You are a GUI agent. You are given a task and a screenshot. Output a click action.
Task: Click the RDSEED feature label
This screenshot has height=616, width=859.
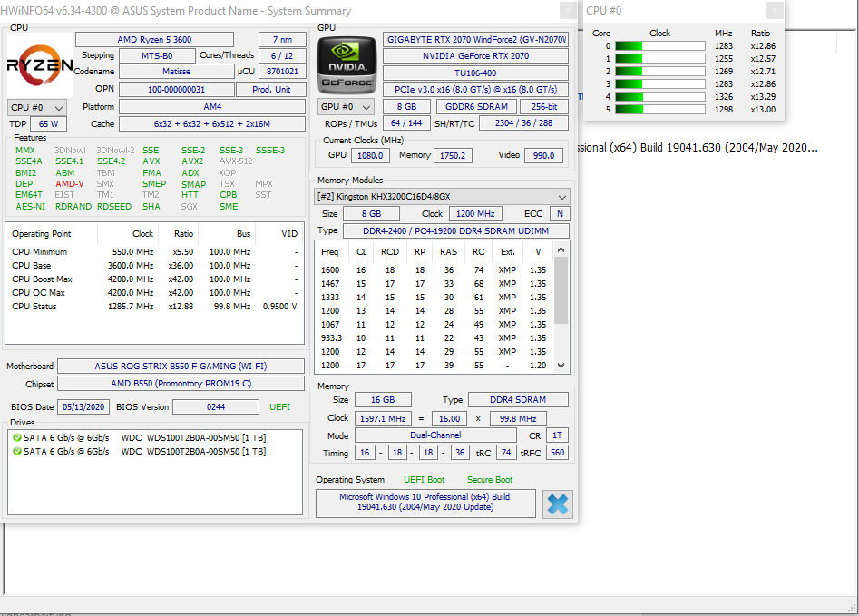pos(114,207)
